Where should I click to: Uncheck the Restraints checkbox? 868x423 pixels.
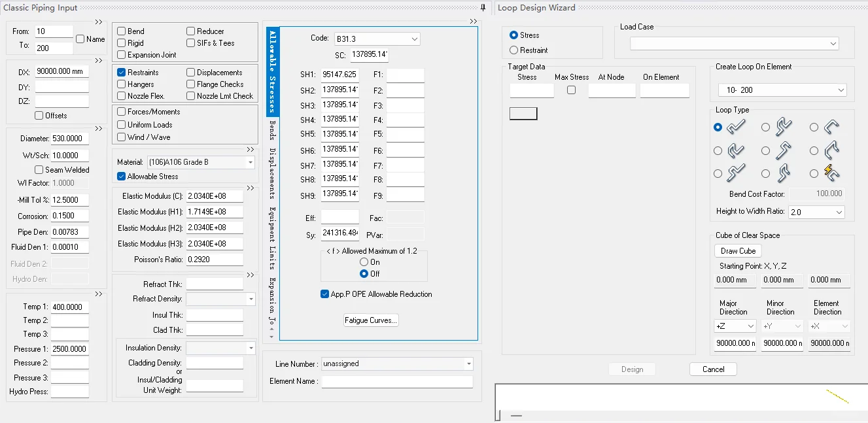(122, 73)
